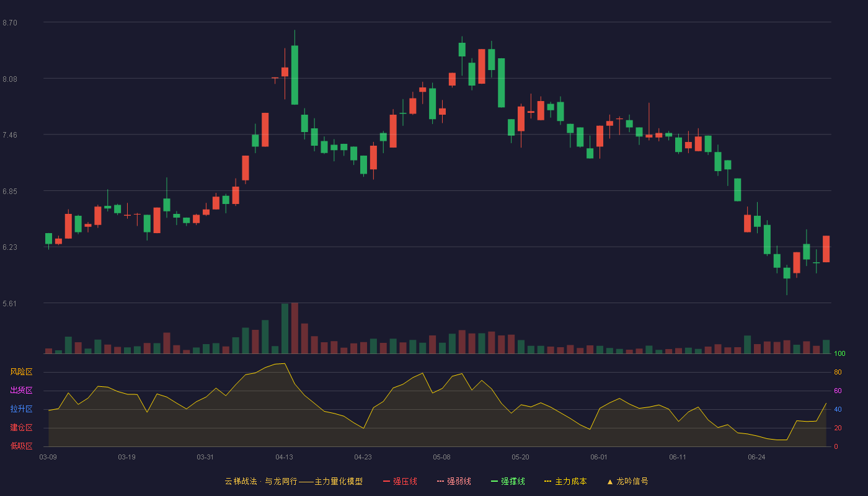Click the 低吸区 zone label

[21, 446]
